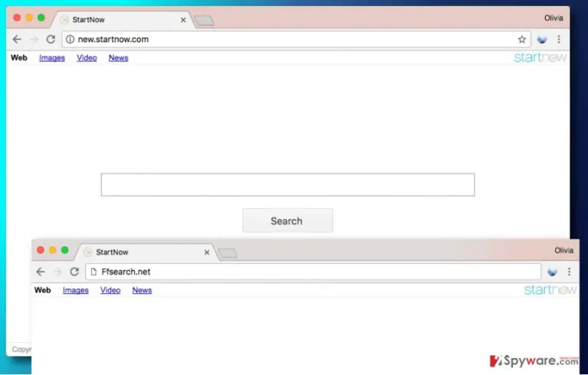Open Images link in Ffsearch.net window
The width and height of the screenshot is (588, 375).
point(76,290)
